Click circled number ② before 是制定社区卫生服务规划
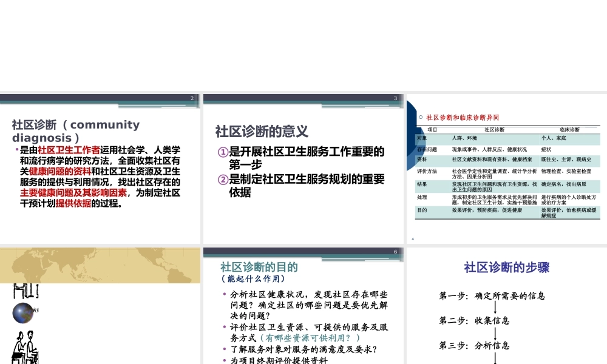Viewport: 607px width, 364px height. coord(222,180)
